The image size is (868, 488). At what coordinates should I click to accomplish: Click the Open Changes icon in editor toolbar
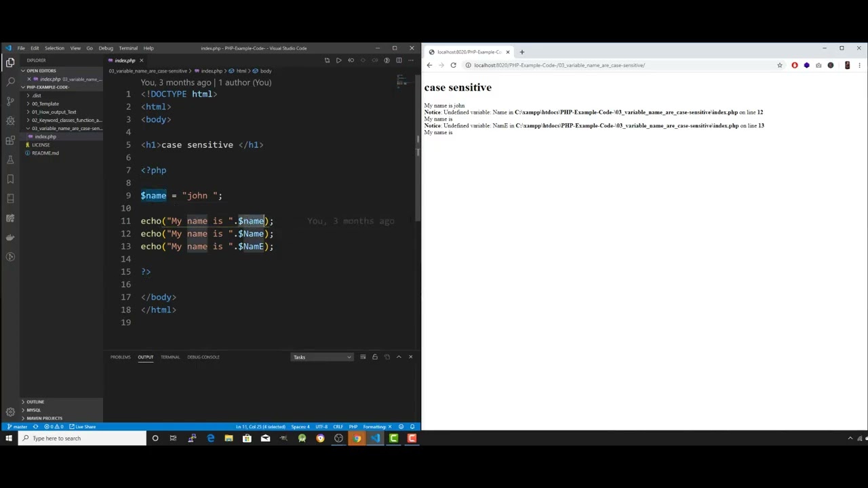tap(327, 60)
